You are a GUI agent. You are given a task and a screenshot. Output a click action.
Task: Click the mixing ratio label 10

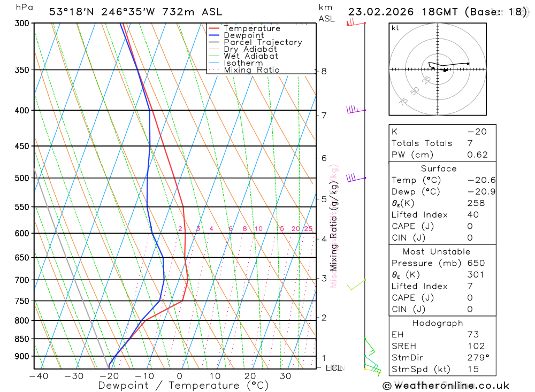258,228
